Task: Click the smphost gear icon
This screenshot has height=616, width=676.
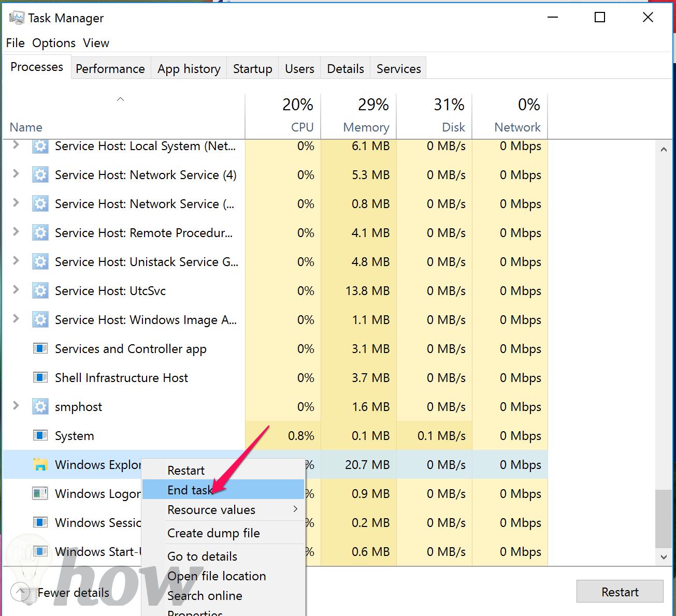Action: [40, 407]
